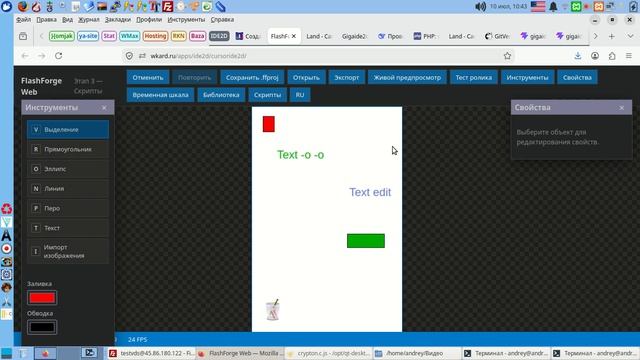
Task: Open the Инструменты browser menu
Action: (186, 19)
